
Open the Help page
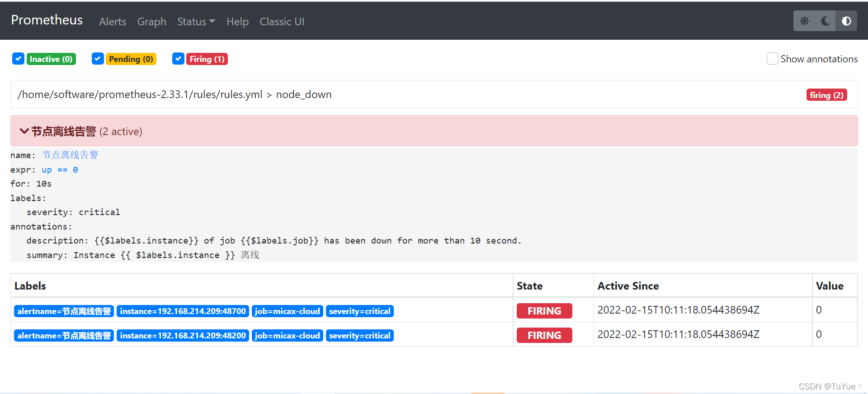click(237, 21)
